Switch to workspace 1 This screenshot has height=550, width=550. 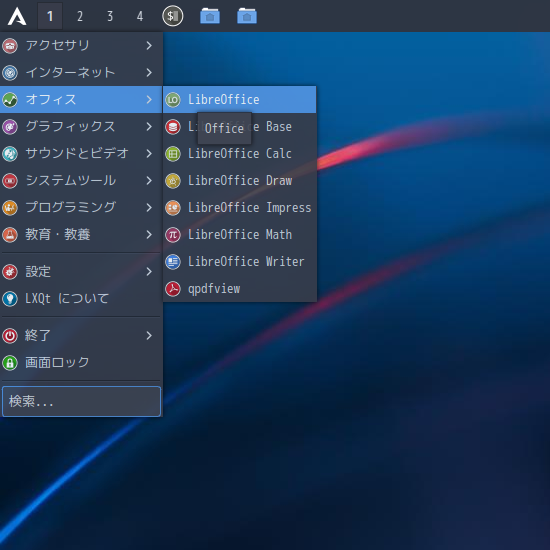tap(50, 16)
